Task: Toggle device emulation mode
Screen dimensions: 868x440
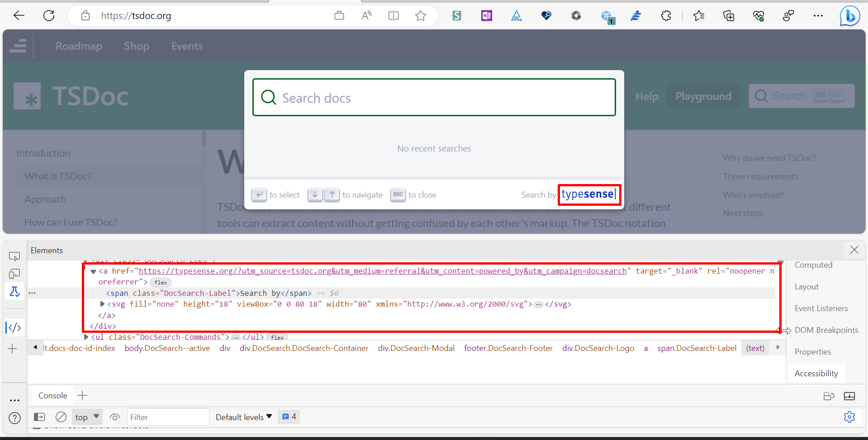Action: pyautogui.click(x=14, y=274)
